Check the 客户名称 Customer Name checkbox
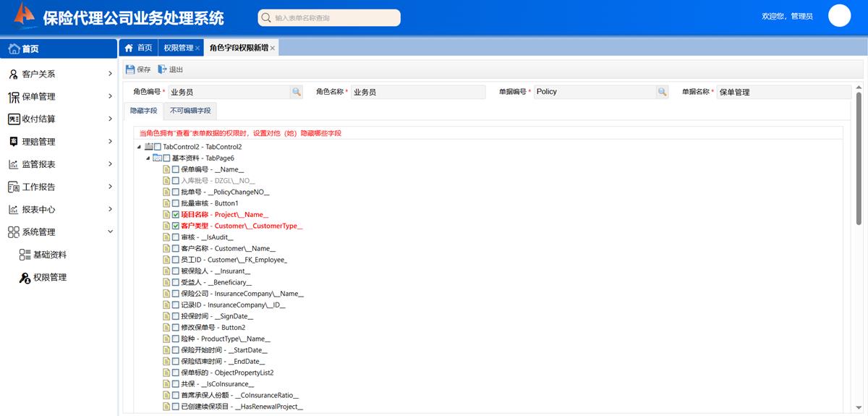The width and height of the screenshot is (868, 416). [176, 248]
